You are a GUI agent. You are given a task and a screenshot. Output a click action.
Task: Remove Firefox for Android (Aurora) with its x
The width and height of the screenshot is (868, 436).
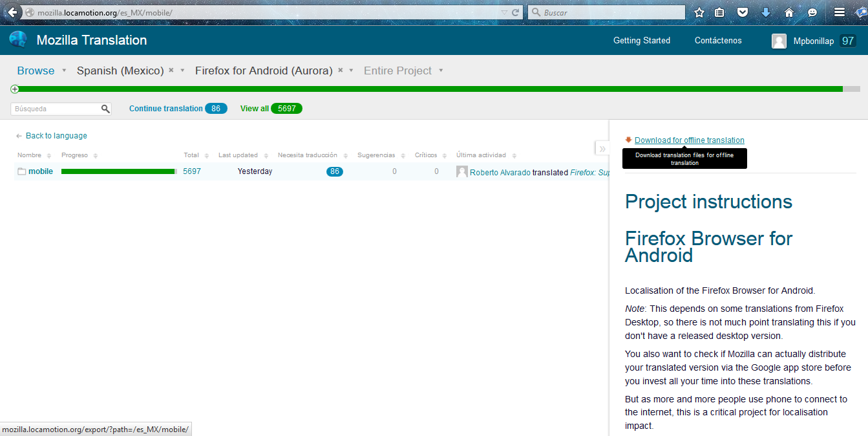pyautogui.click(x=341, y=70)
